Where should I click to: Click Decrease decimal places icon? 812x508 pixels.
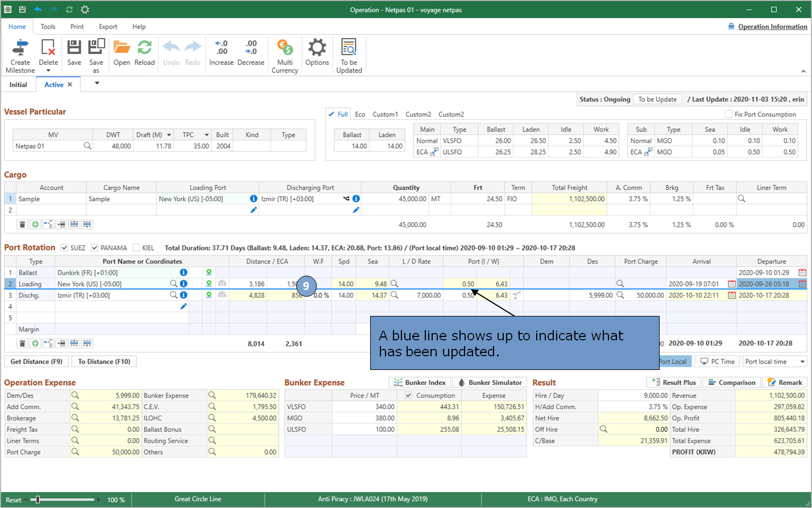pos(251,48)
